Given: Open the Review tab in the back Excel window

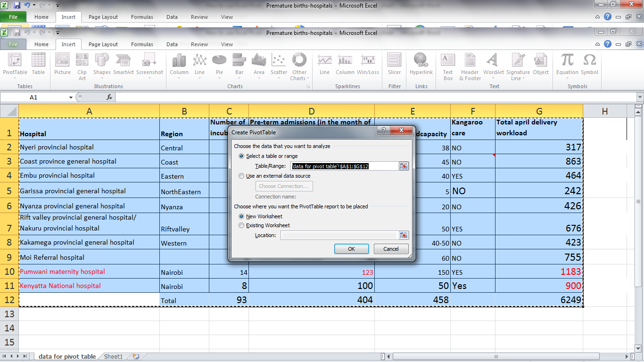Looking at the screenshot, I should 199,17.
